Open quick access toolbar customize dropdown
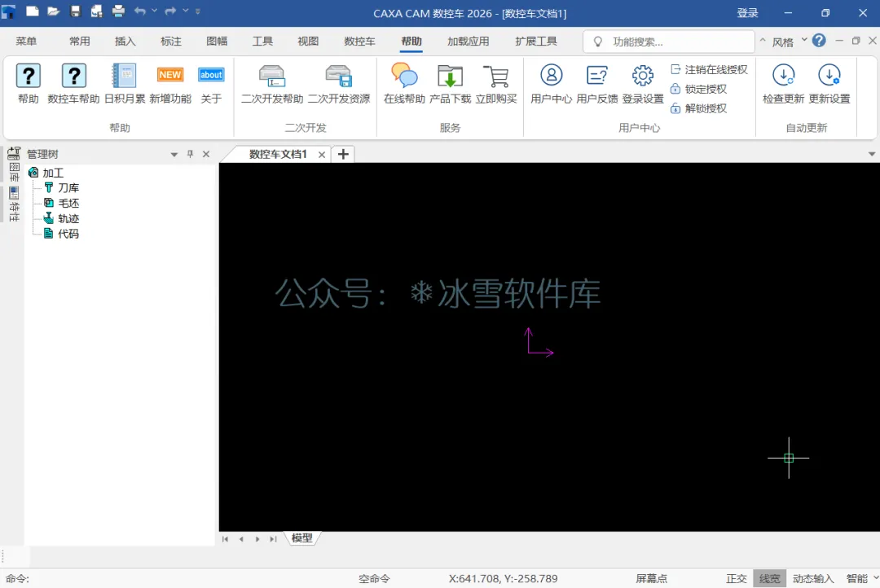 click(x=197, y=11)
